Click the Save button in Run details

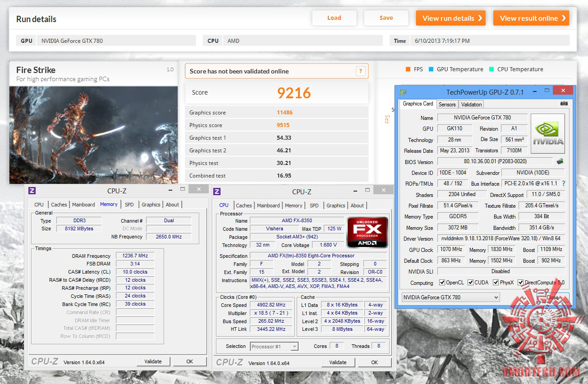click(x=386, y=18)
